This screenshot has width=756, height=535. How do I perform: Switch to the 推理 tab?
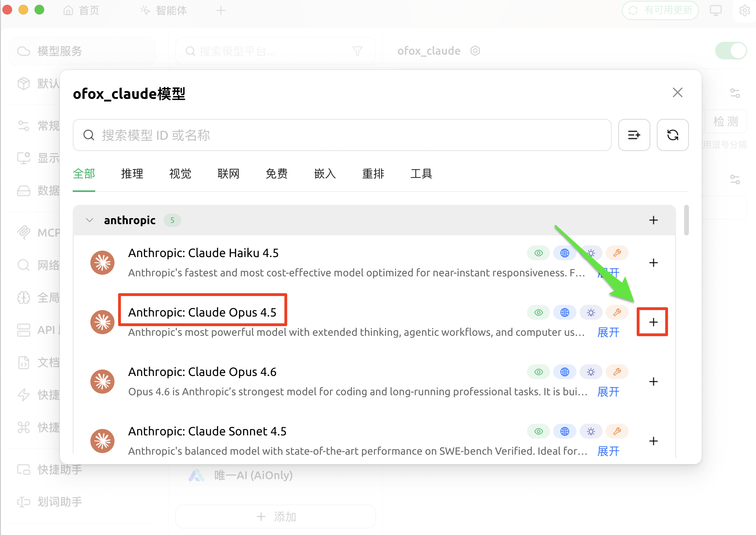pos(132,174)
